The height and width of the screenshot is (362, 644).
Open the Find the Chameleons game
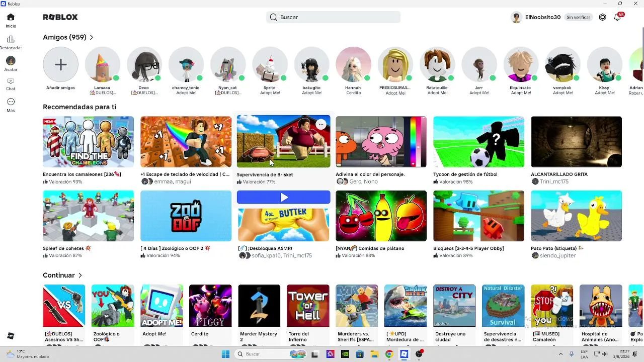[88, 142]
